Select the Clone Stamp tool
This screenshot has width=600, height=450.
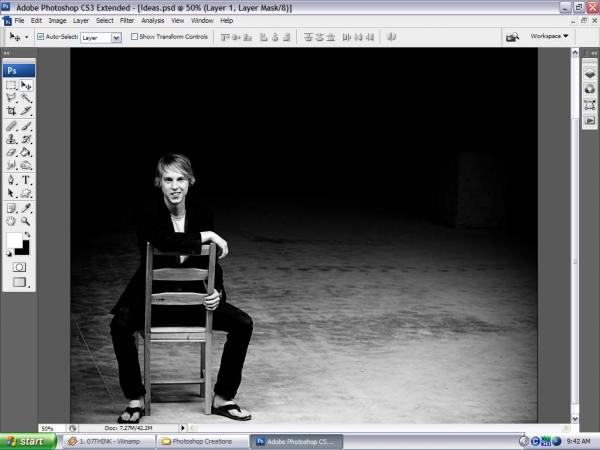(11, 139)
